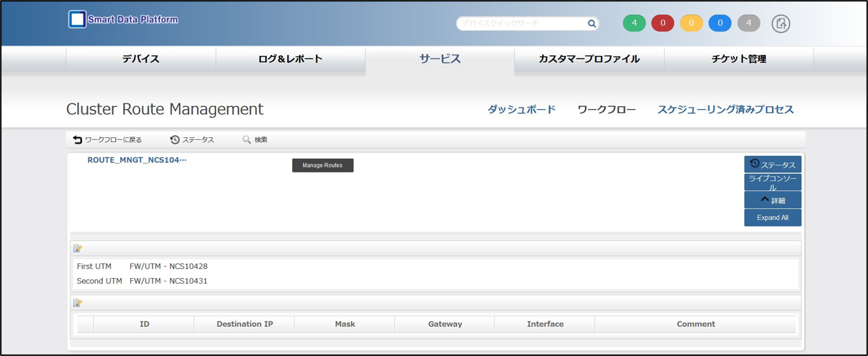Click the 検索 search toolbar item
This screenshot has height=356, width=868.
pos(255,140)
